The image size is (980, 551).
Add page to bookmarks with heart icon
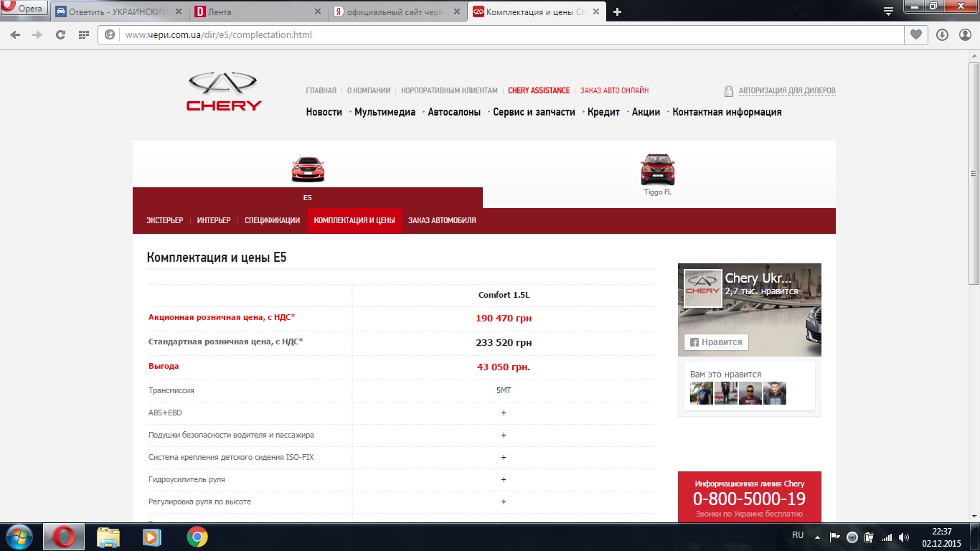(915, 34)
